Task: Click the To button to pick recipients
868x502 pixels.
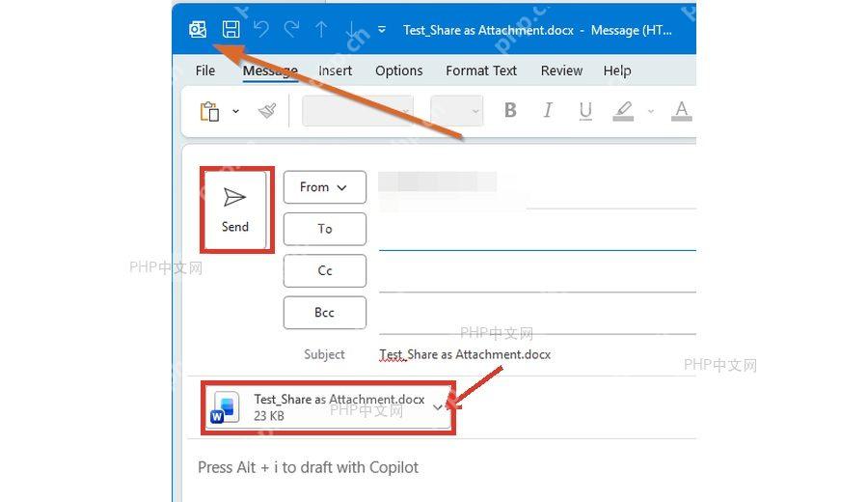Action: [325, 229]
